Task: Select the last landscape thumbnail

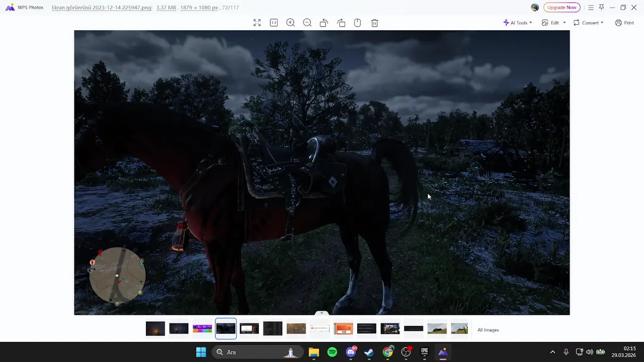Action: point(459,329)
